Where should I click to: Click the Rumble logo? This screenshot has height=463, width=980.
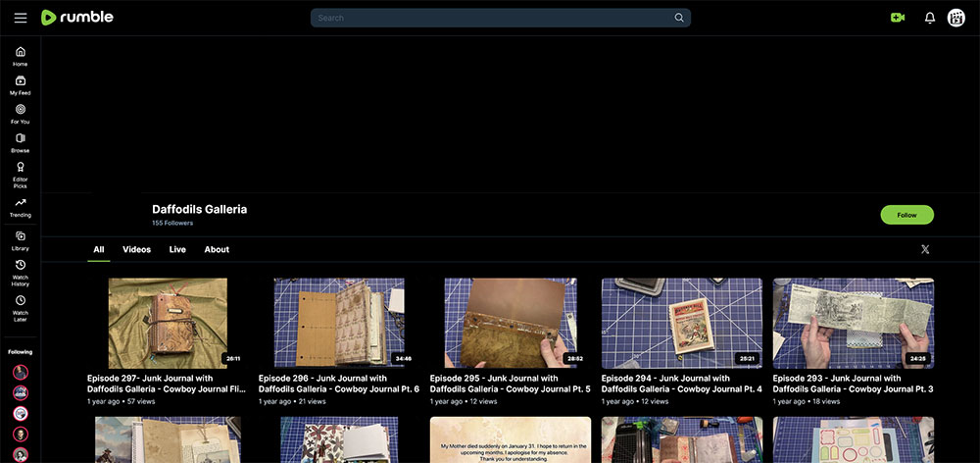(x=76, y=18)
